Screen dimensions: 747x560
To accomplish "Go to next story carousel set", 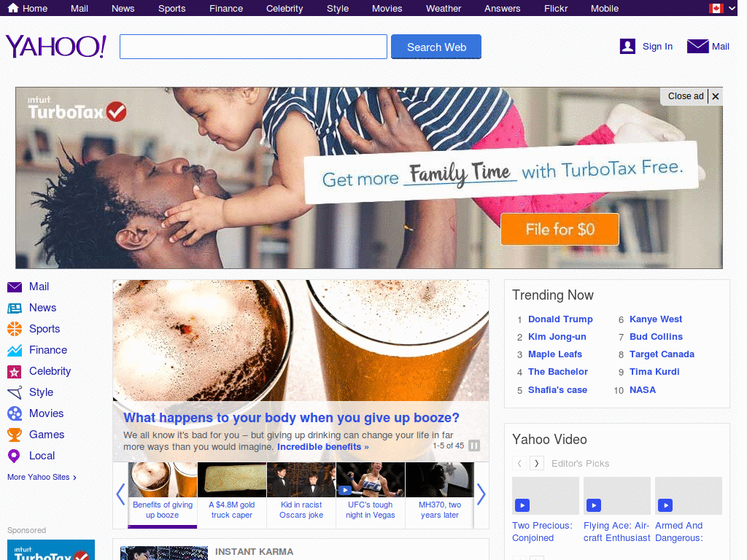I will coord(481,494).
